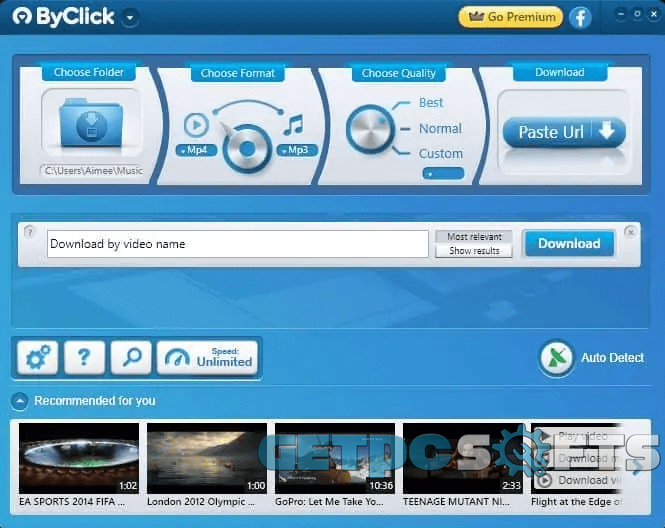Select the Show results option

click(x=474, y=251)
